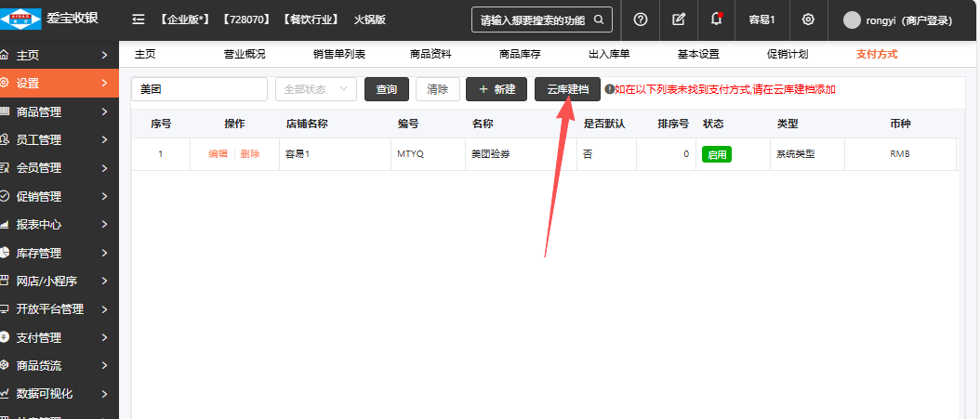Viewport: 980px width, 419px height.
Task: Click the 新建 button
Action: point(497,89)
